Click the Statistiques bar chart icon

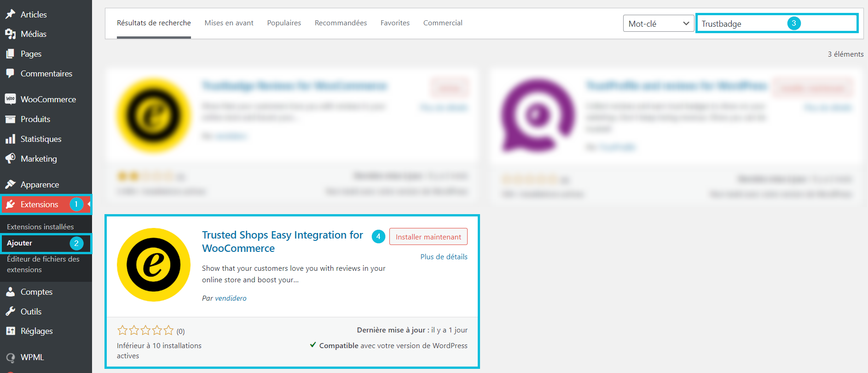tap(10, 139)
